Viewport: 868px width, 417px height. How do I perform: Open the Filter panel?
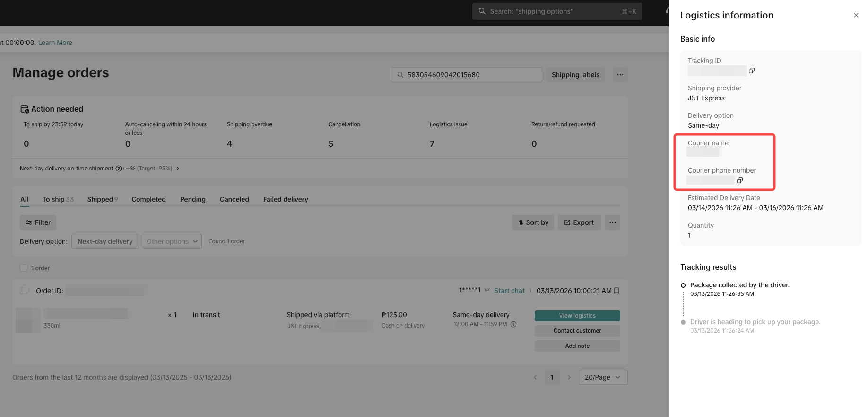[38, 222]
